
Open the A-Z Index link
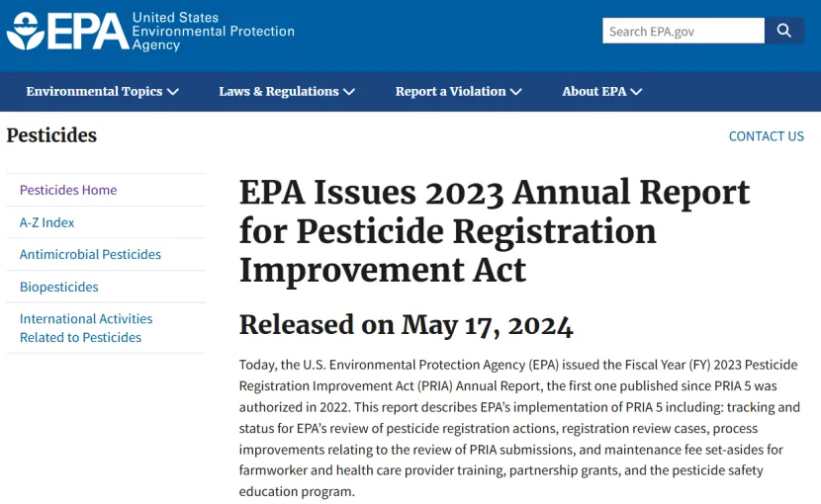click(47, 222)
